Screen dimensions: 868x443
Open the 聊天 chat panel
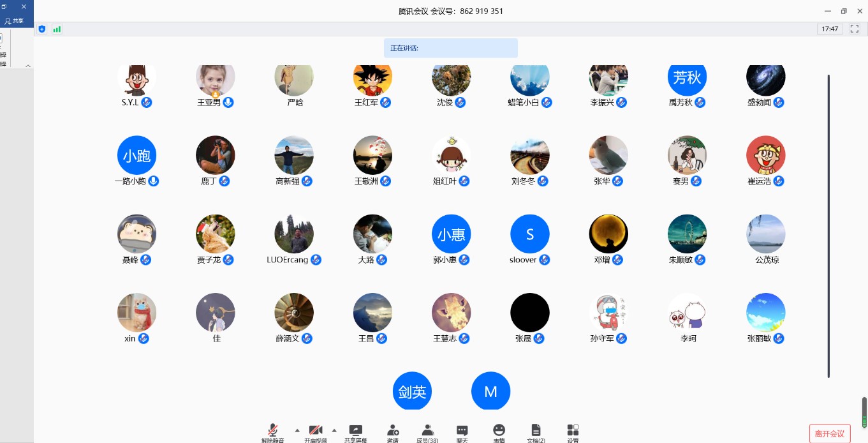point(462,431)
